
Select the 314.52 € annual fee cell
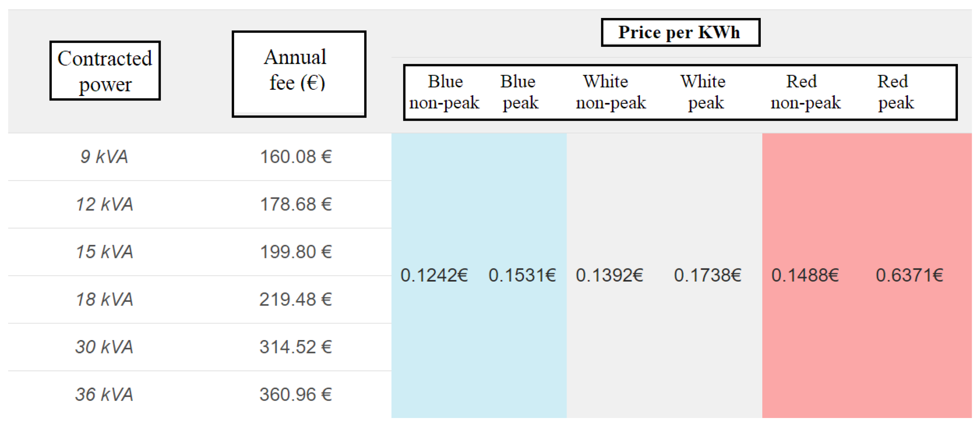pyautogui.click(x=296, y=347)
